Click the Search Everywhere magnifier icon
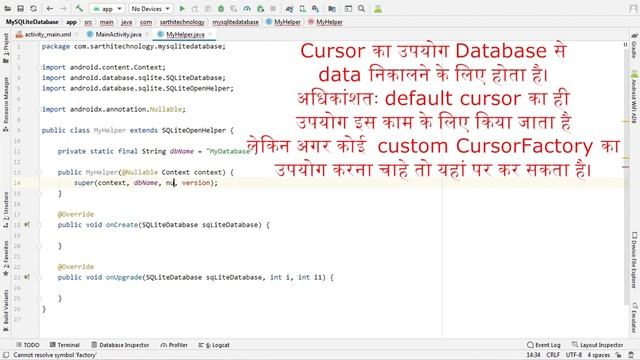640x360 pixels. point(361,9)
